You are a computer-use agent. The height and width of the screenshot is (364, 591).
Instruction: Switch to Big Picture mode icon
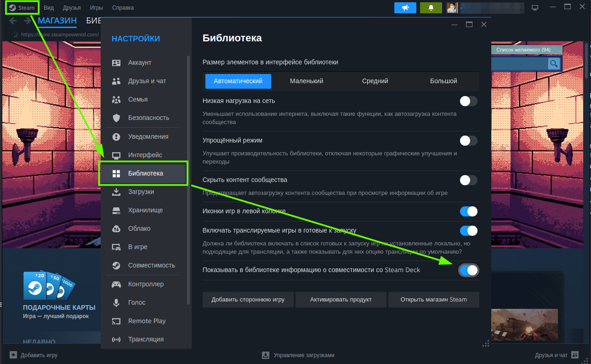(x=534, y=8)
